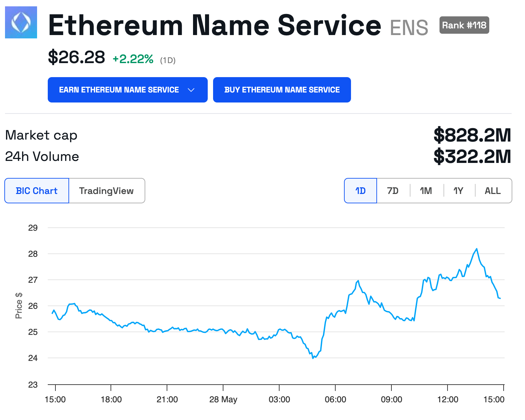Show the ALL time range

click(x=493, y=191)
